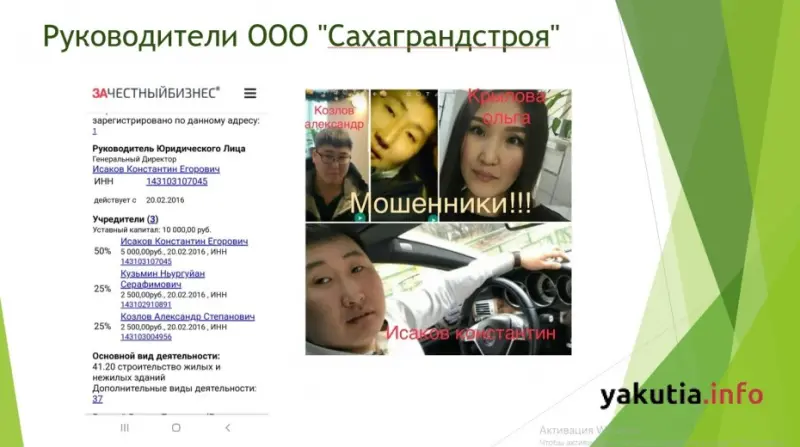Image resolution: width=800 pixels, height=447 pixels.
Task: Click slide title Руководители ООО "Сахаграндстроя"
Action: pos(301,36)
